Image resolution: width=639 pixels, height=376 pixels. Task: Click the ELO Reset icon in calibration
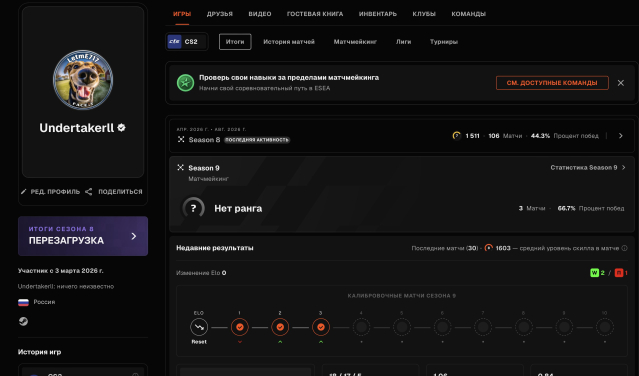[199, 327]
